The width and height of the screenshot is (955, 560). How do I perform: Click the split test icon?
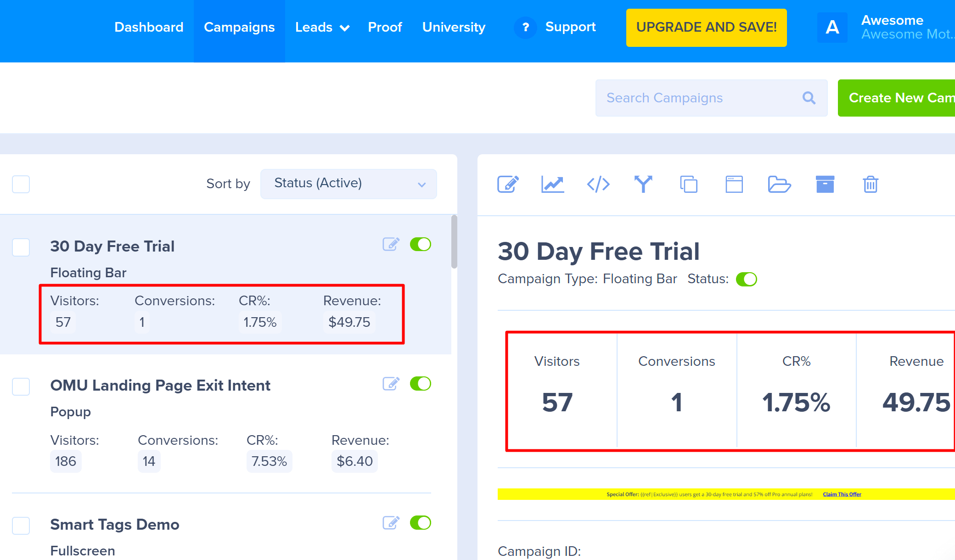pos(643,185)
